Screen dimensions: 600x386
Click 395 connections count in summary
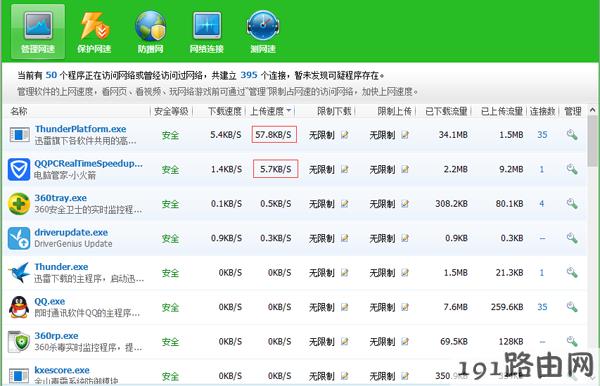click(249, 75)
